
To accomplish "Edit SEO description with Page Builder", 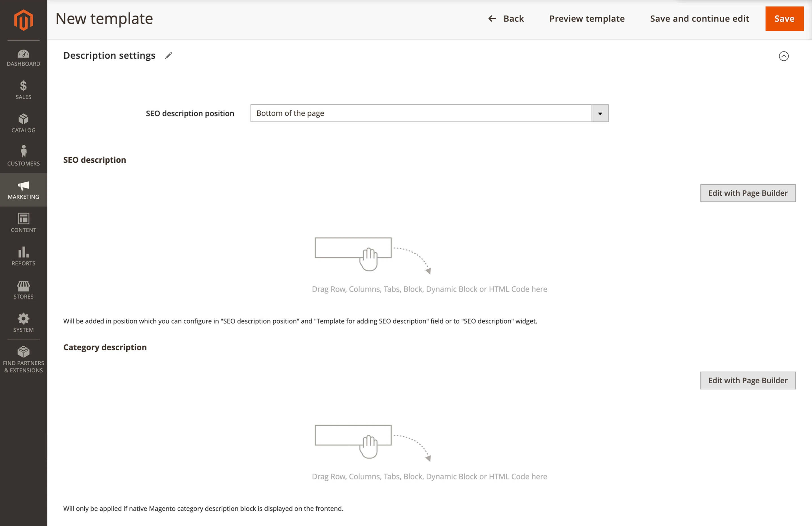I will 748,193.
